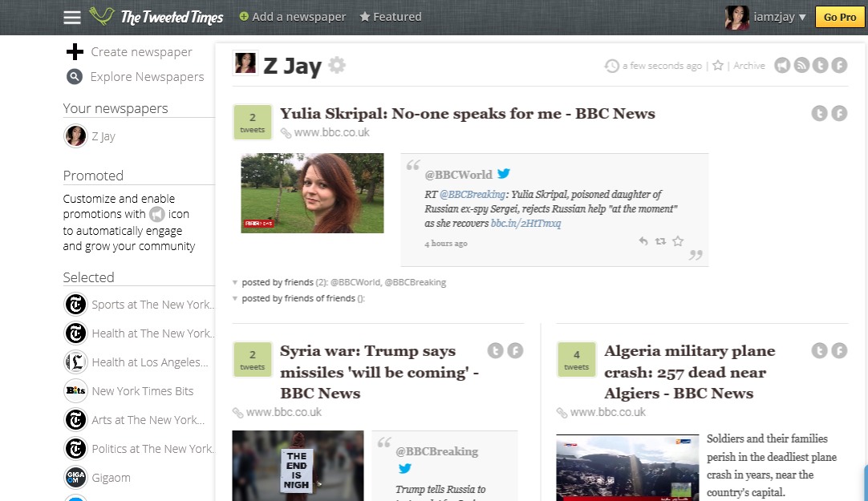Click the settings gear beside Z Jay
Screen dimensions: 868x501
337,65
